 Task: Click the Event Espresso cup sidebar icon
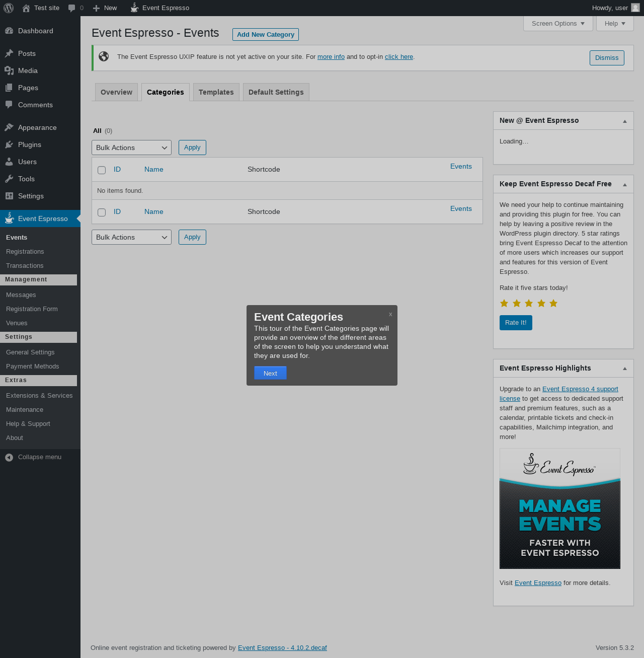click(x=9, y=218)
